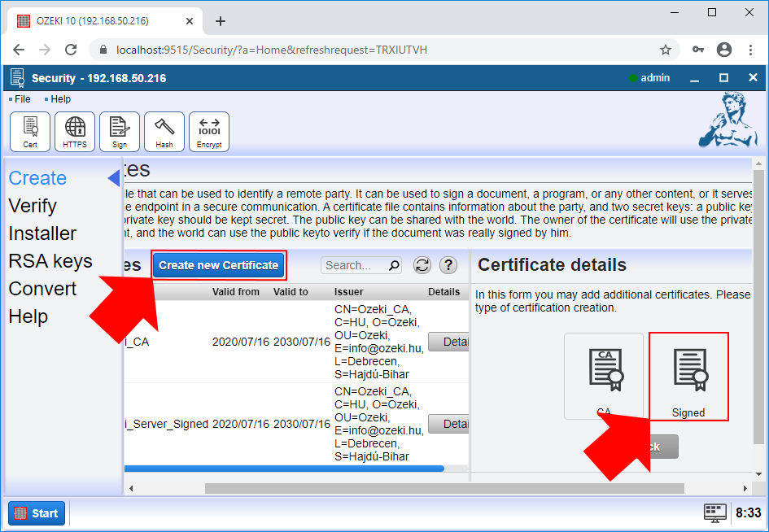Viewport: 769px width, 532px height.
Task: Open the Chrome three-dot menu
Action: coord(750,50)
